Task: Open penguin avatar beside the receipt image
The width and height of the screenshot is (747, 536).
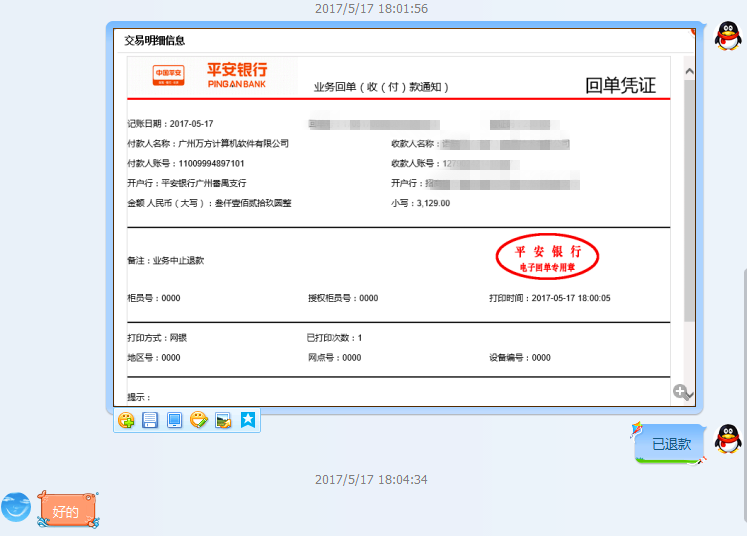Action: 728,36
